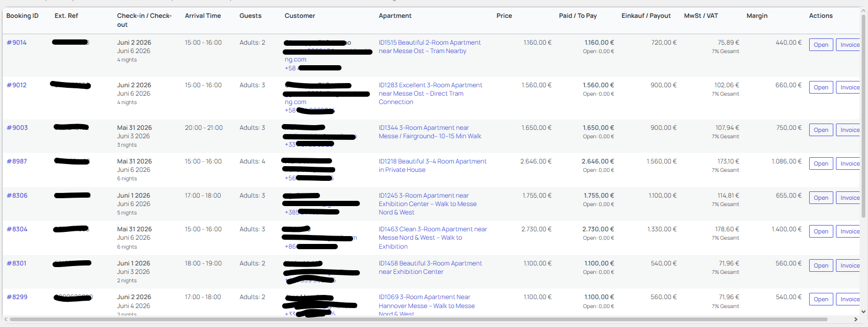Screen dimensions: 868x327
Task: Open apartment ID1458 Beautiful 3-Room link
Action: 430,268
